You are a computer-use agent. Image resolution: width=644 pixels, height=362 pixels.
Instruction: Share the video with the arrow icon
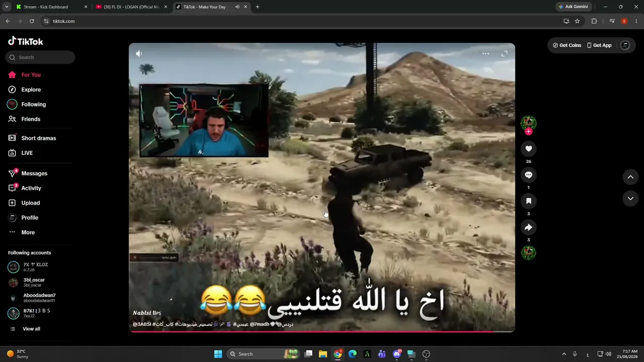point(528,227)
